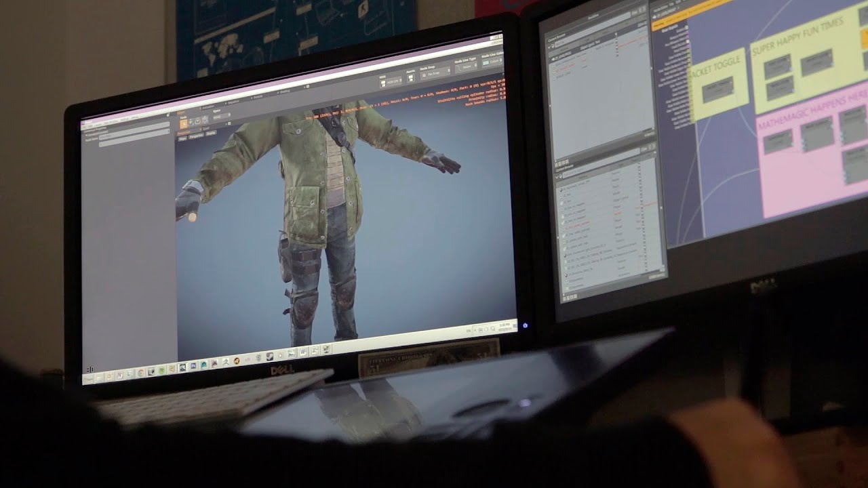Open Microsoft Word from the taskbar
868x488 pixels.
point(303,352)
